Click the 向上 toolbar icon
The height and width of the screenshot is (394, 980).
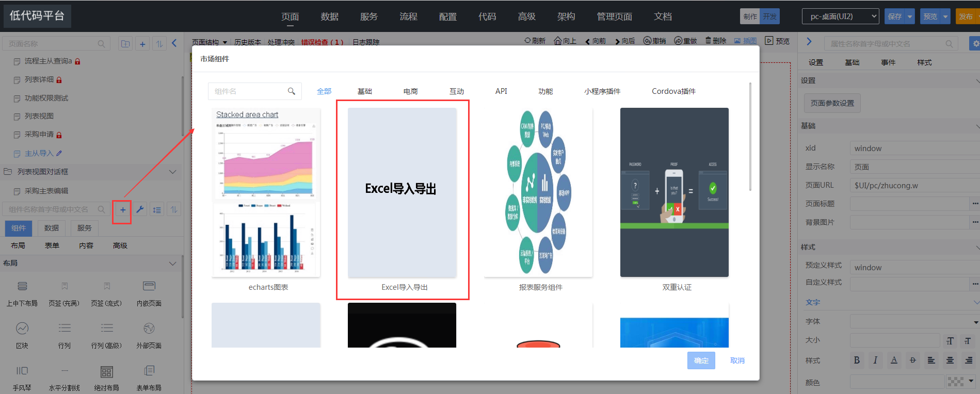[565, 41]
